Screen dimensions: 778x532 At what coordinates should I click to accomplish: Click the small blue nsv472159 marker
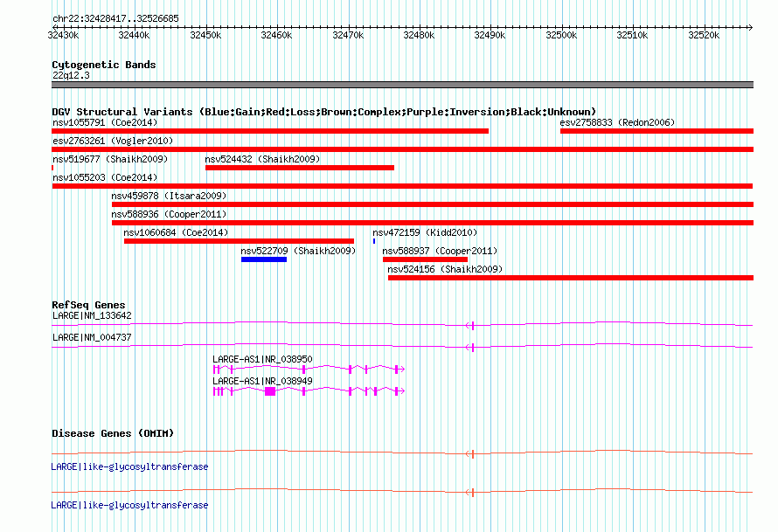tap(374, 241)
